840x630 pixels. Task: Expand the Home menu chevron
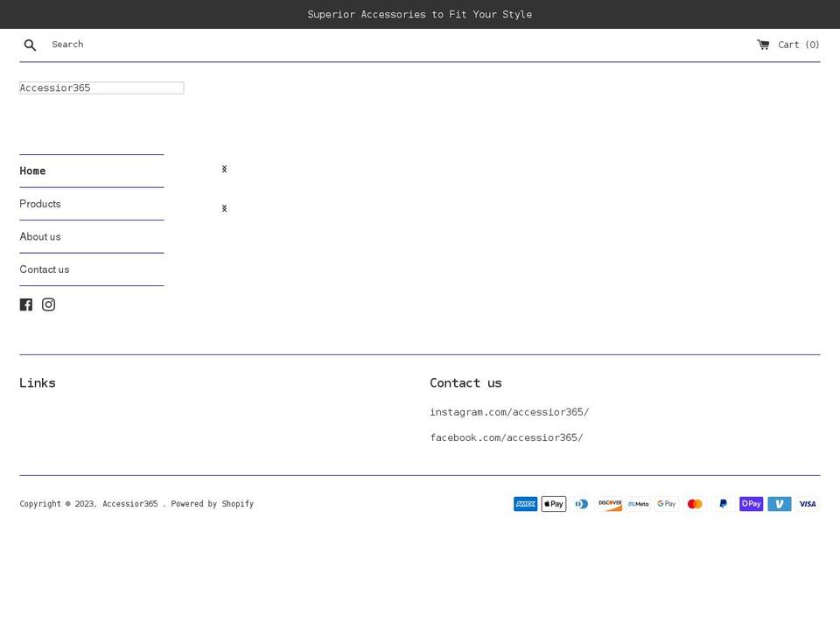point(224,169)
